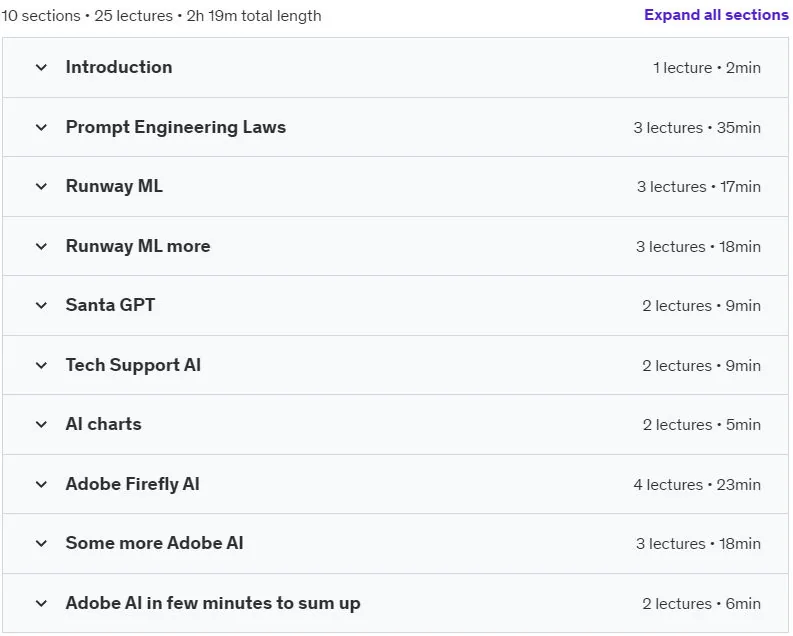793x636 pixels.
Task: Expand Adobe AI in few minutes chevron
Action: coord(41,603)
